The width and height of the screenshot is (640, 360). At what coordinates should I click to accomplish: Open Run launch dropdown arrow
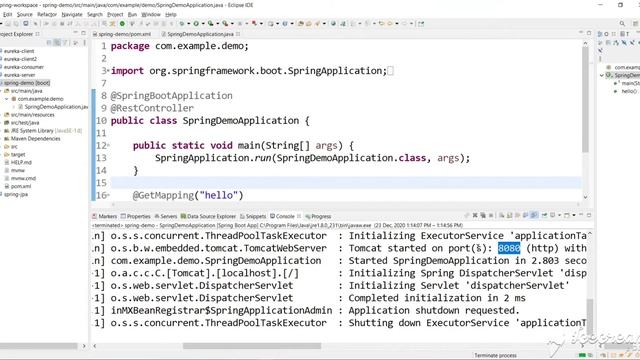pyautogui.click(x=203, y=24)
